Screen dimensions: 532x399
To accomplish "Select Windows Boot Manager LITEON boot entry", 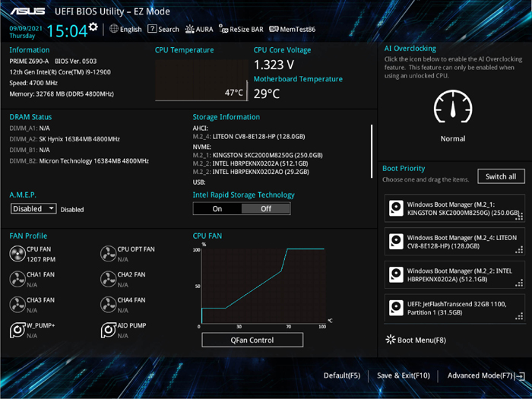I will (x=454, y=242).
